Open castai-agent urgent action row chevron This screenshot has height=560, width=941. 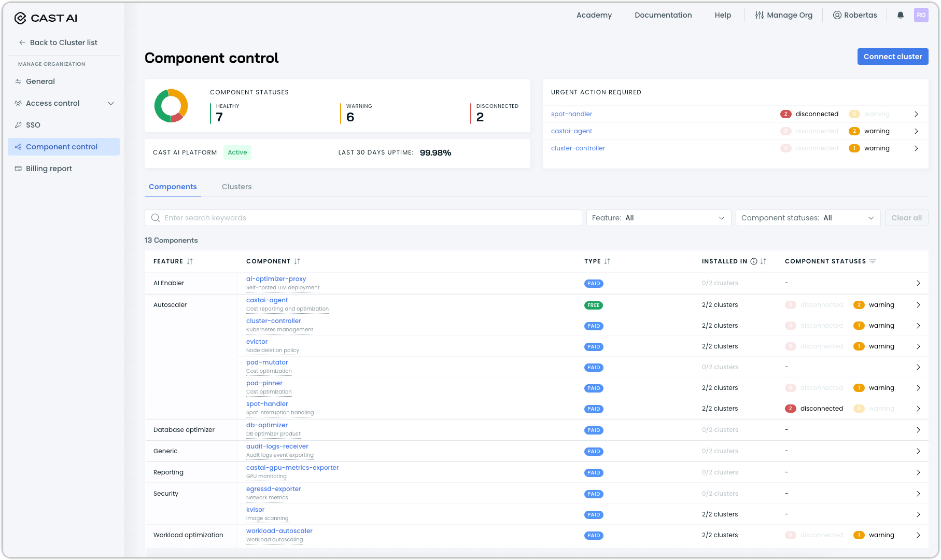click(916, 131)
